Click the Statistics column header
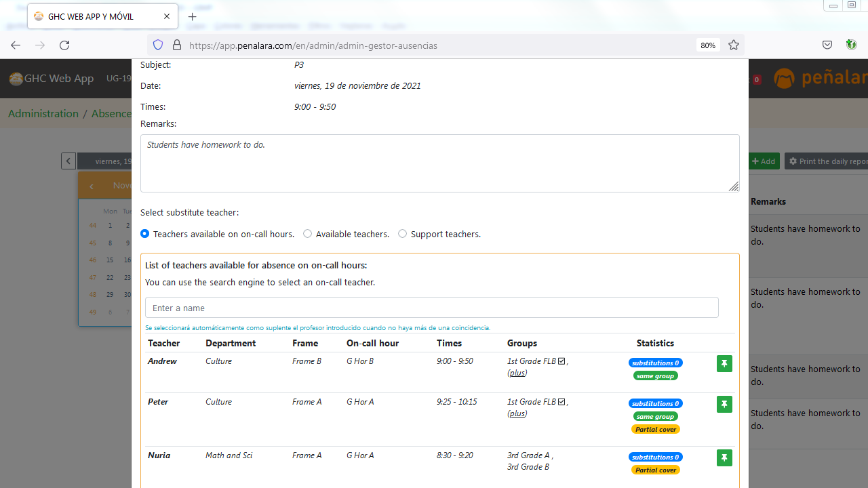This screenshot has width=868, height=488. click(655, 344)
